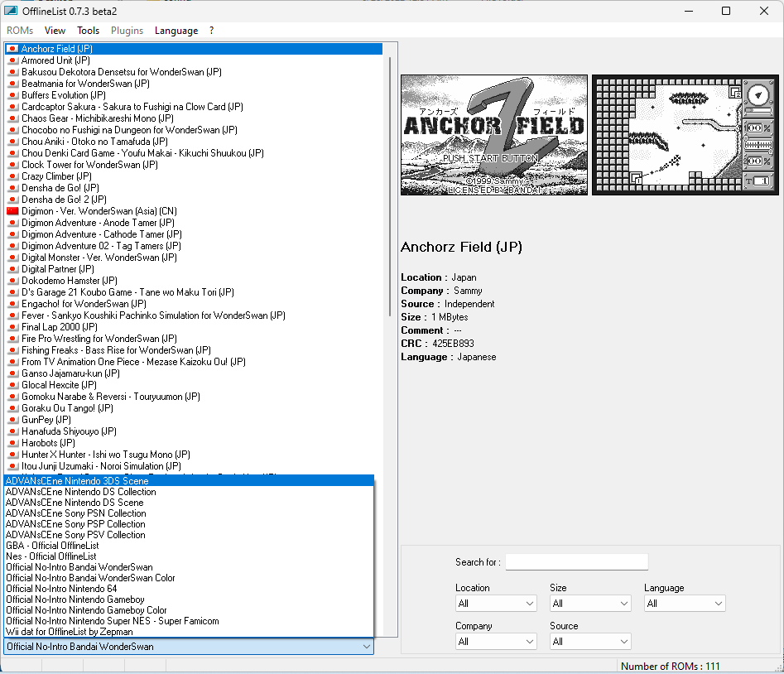Image resolution: width=784 pixels, height=674 pixels.
Task: Choose Official No-Intro Nintendo 64 dat
Action: click(x=189, y=589)
